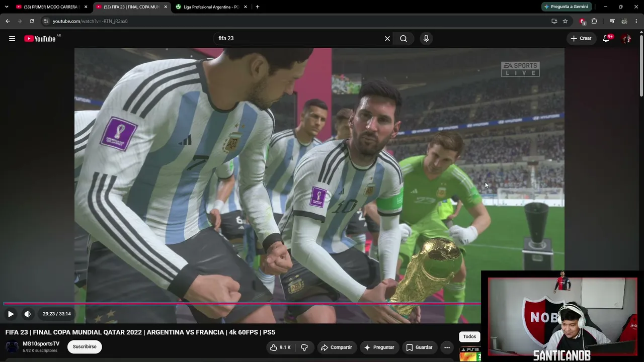Go to the YouTube home logo
Viewport: 644px width, 362px height.
pos(40,39)
